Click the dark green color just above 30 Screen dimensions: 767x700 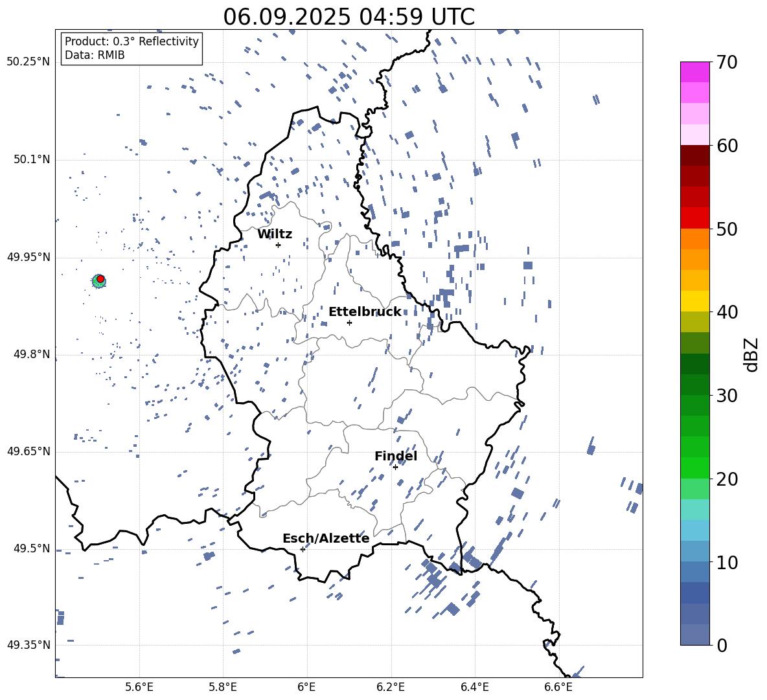pos(694,385)
